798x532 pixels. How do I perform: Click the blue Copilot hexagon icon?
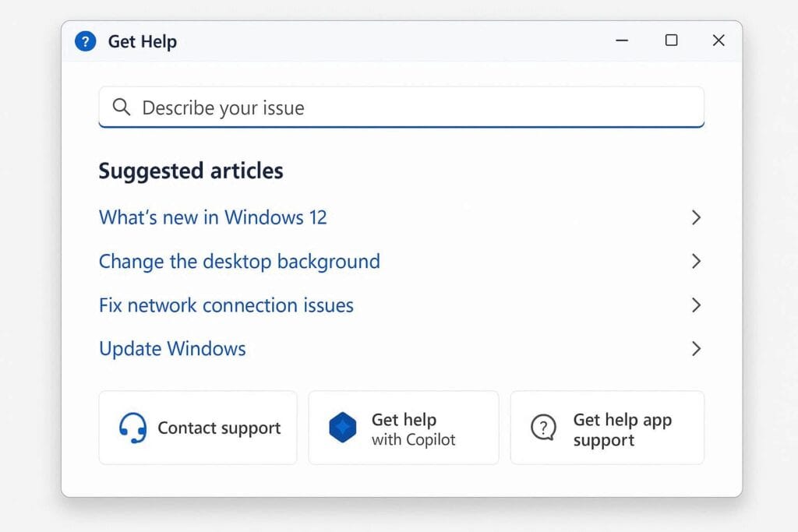click(x=342, y=428)
